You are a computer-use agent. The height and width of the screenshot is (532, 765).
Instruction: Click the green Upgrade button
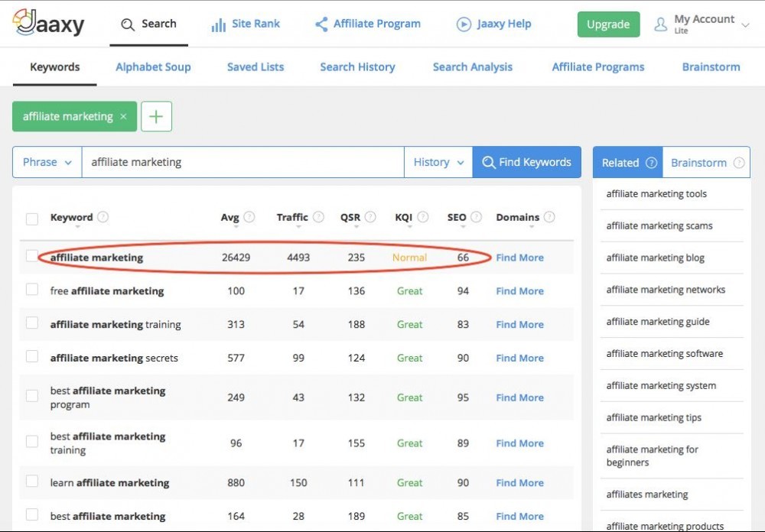(x=608, y=24)
